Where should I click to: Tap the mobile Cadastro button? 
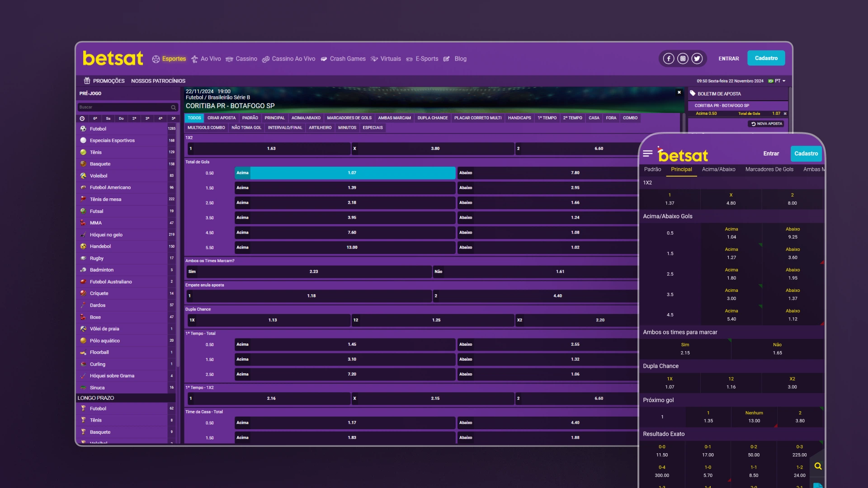[x=806, y=154]
